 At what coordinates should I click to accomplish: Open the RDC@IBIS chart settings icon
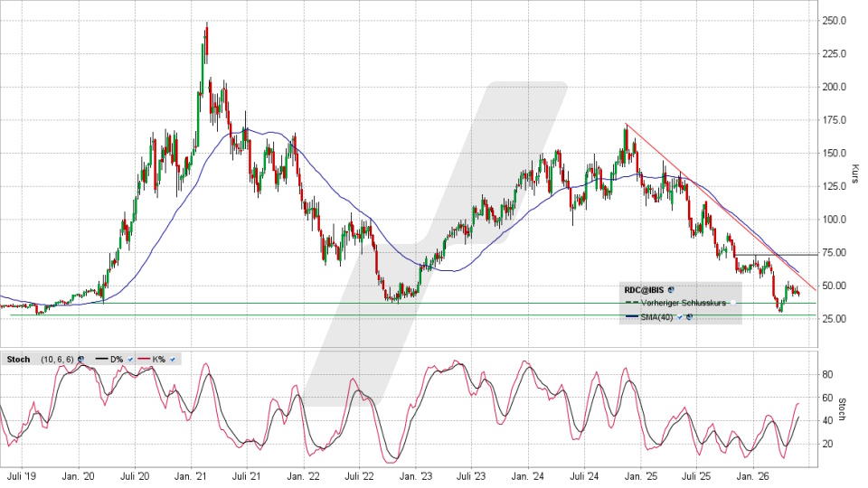point(671,289)
